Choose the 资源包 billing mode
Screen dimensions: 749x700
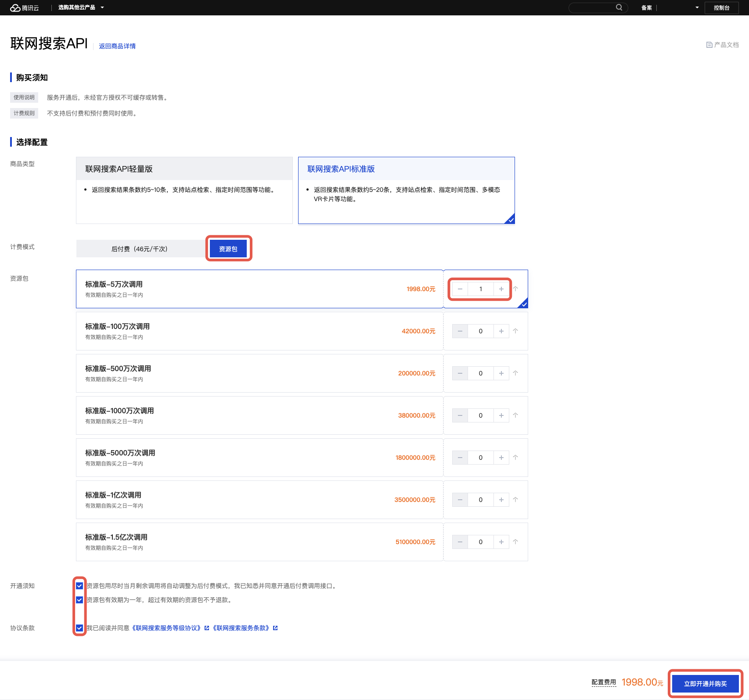(x=228, y=249)
